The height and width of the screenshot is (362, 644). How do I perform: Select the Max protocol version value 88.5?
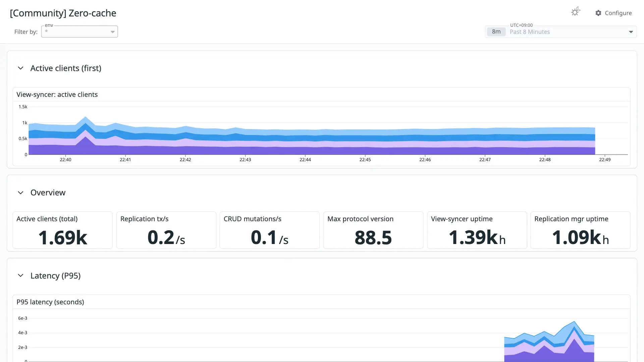pos(373,238)
